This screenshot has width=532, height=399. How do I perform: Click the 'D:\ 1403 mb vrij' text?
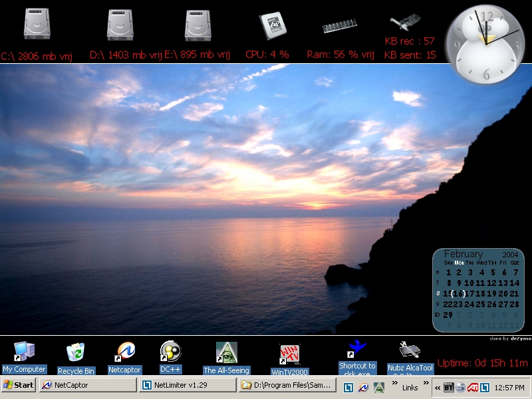click(126, 55)
